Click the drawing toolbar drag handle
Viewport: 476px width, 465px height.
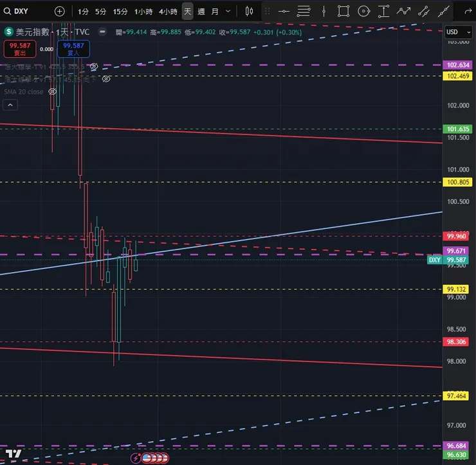click(x=267, y=12)
